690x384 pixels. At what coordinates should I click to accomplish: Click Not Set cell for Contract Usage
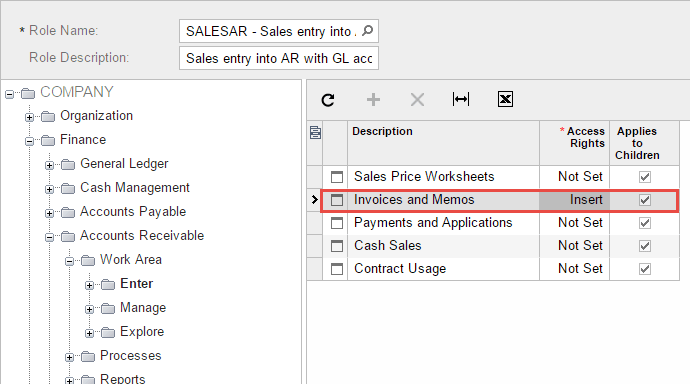pyautogui.click(x=574, y=269)
